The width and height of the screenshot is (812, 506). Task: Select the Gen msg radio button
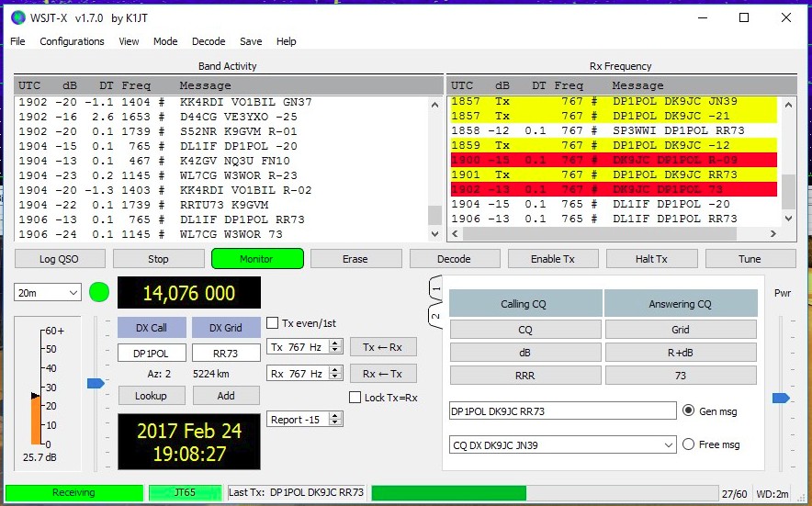click(x=688, y=410)
